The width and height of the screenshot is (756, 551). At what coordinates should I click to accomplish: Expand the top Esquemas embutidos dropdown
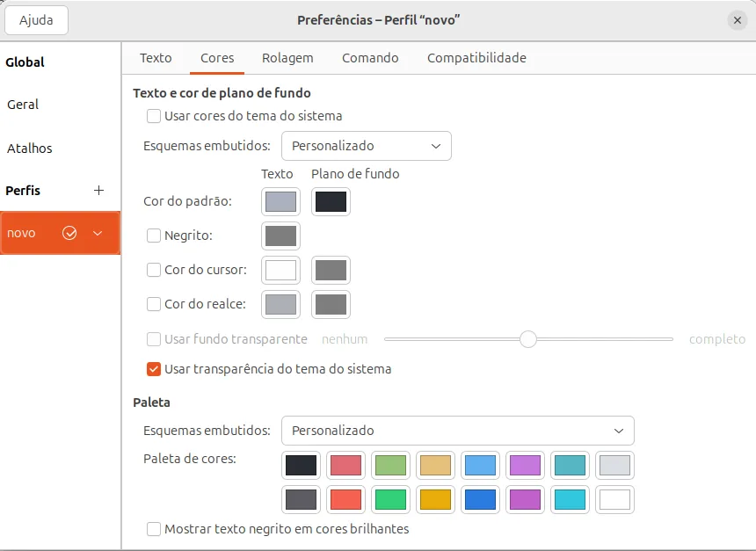point(366,146)
